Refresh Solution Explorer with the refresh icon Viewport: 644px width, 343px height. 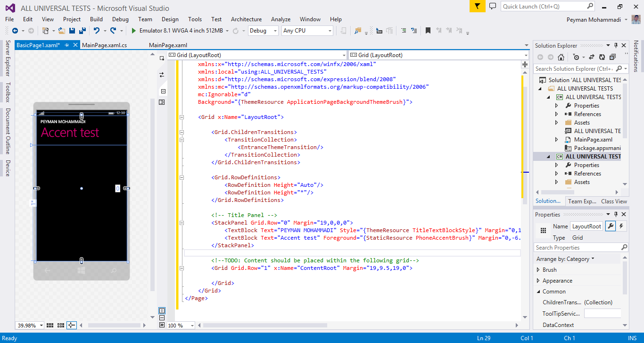602,57
